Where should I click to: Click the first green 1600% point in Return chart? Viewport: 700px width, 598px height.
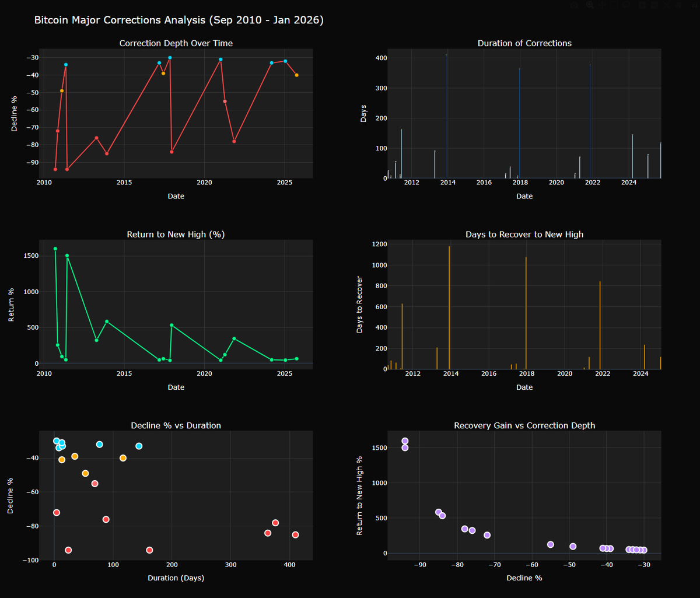tap(55, 249)
